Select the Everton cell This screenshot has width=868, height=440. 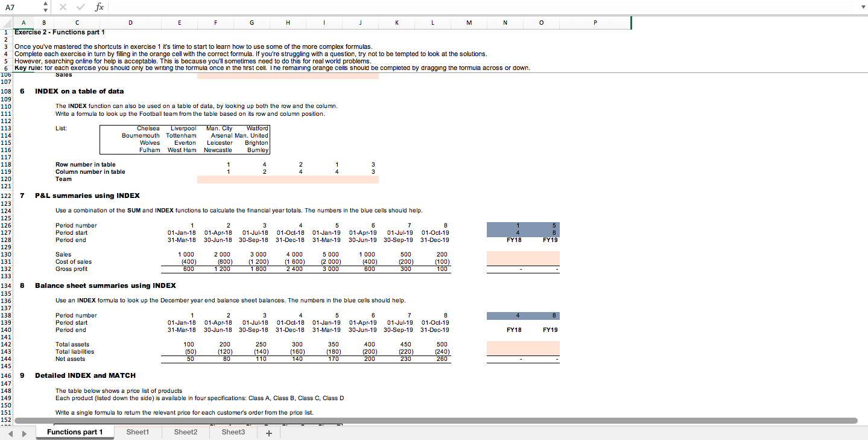pos(185,143)
